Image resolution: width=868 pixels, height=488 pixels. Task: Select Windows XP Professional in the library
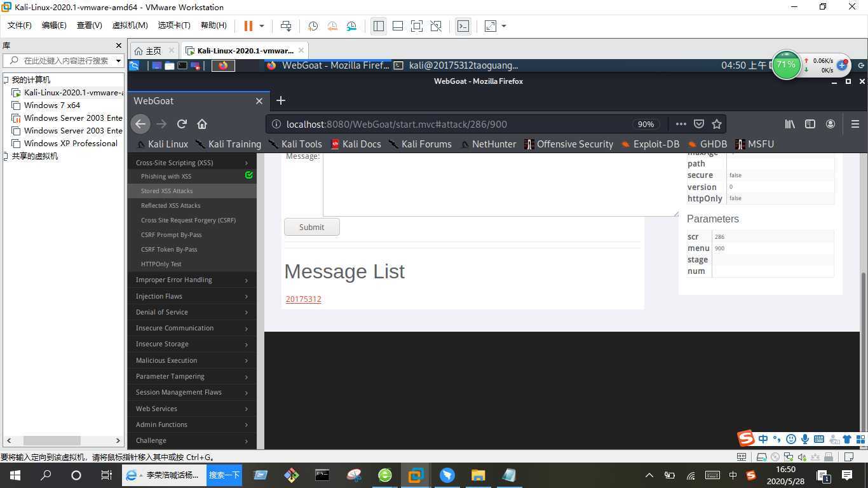[x=71, y=144]
